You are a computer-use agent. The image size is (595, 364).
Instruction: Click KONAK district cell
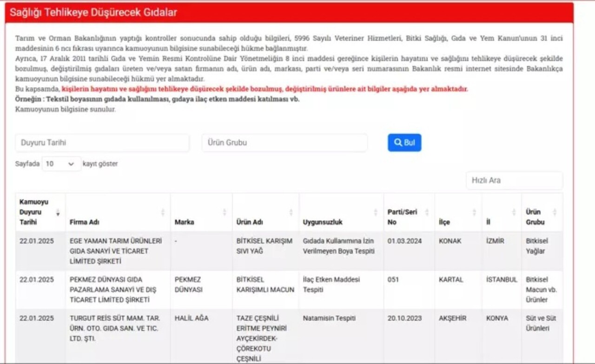[458, 251]
